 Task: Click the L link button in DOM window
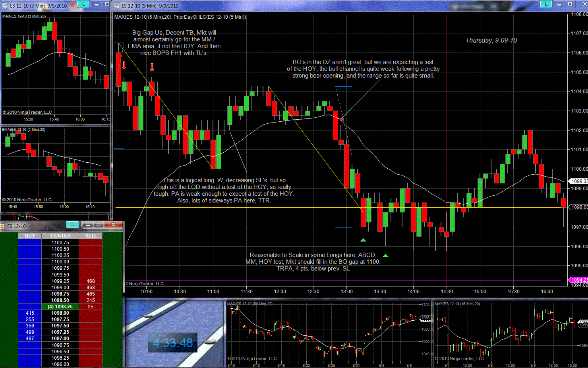tap(72, 225)
